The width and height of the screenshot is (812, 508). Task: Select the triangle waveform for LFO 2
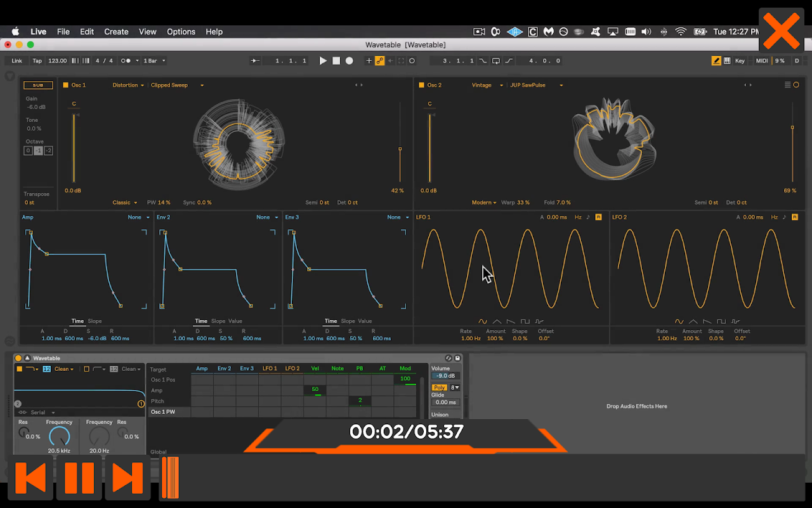tap(693, 321)
